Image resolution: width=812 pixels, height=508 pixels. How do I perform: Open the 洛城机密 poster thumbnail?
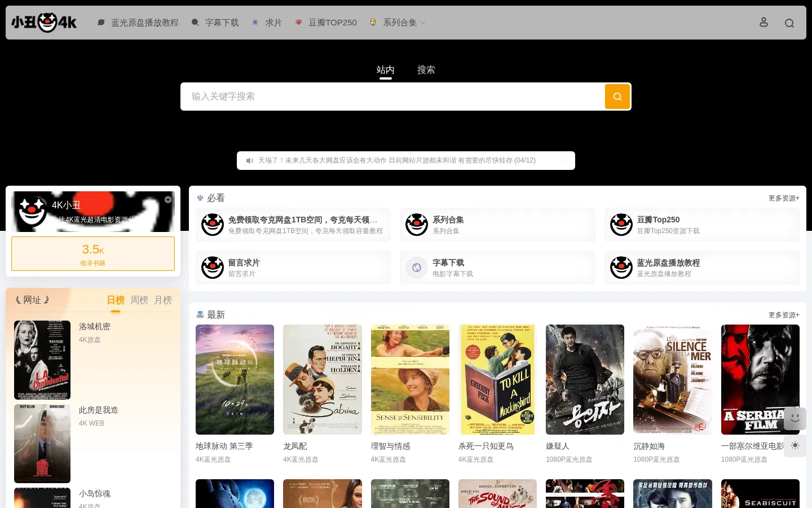point(42,360)
